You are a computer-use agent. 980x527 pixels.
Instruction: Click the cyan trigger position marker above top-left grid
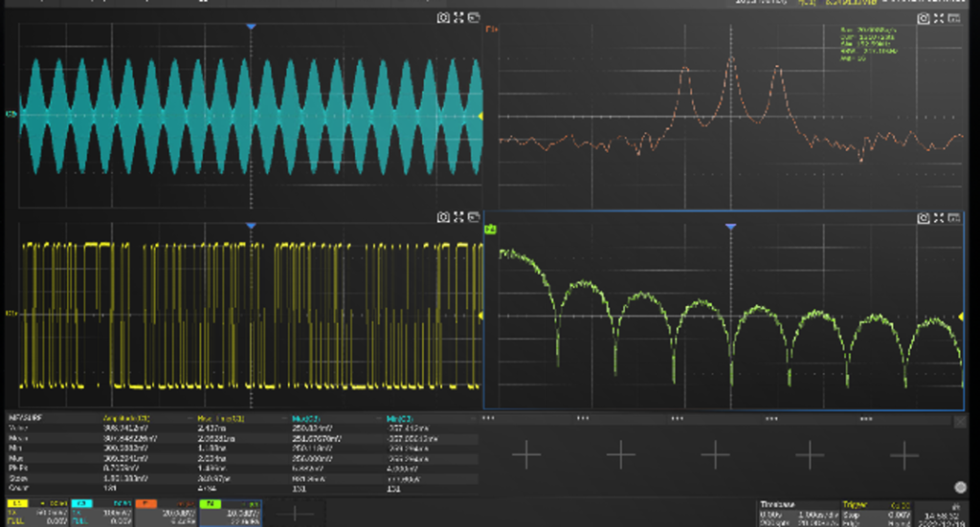pos(251,27)
